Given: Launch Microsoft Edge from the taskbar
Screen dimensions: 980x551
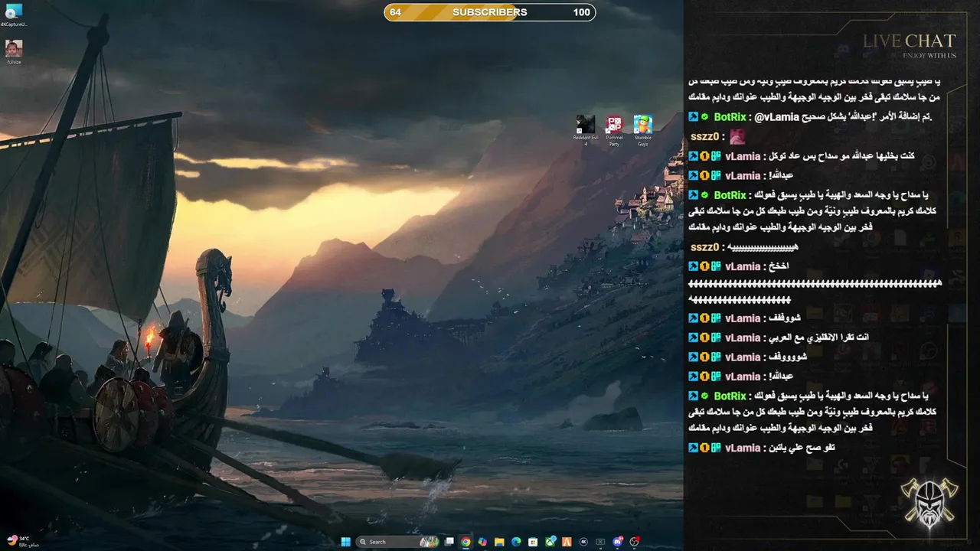Looking at the screenshot, I should point(516,542).
